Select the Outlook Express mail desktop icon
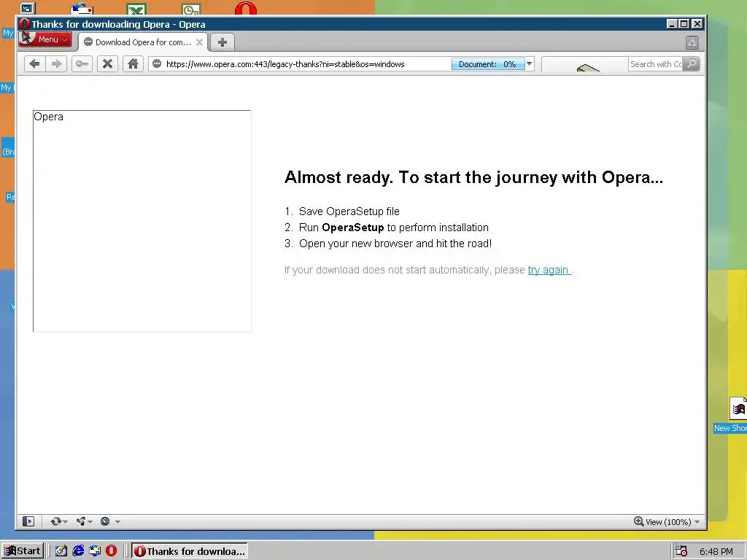Image resolution: width=747 pixels, height=560 pixels. tap(82, 9)
